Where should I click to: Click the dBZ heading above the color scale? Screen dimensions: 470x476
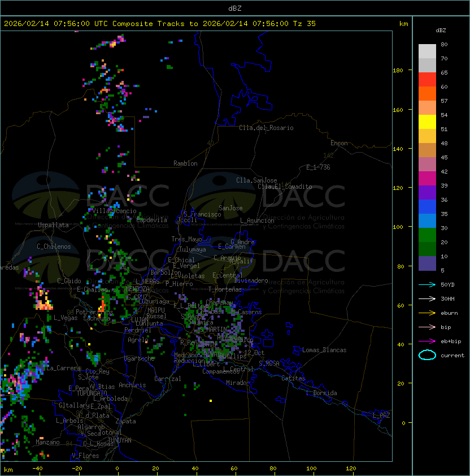click(441, 31)
